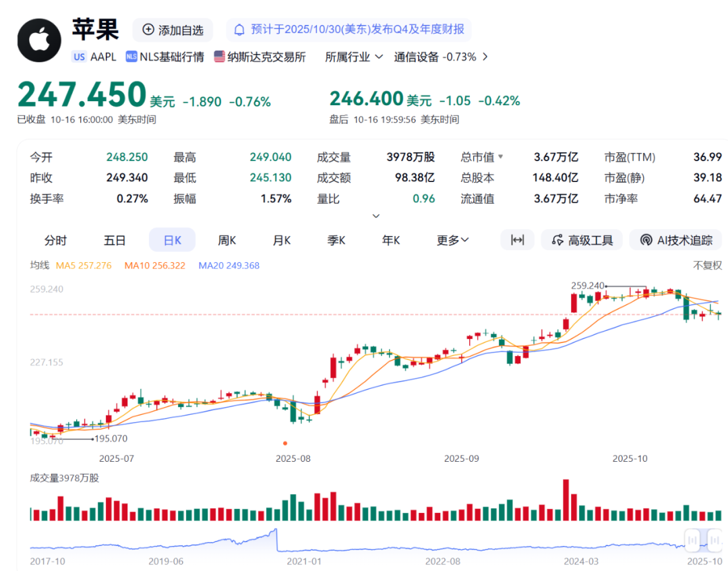
Task: Select the 分时 chart tab
Action: [x=56, y=240]
